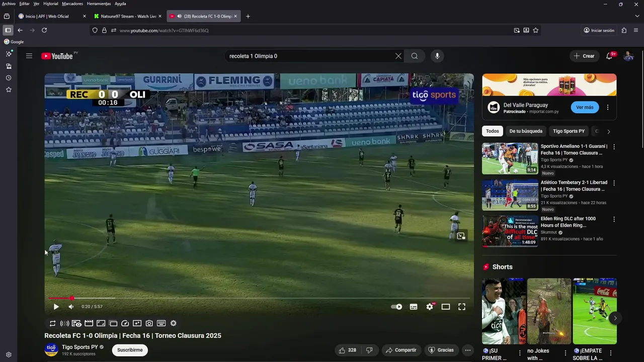Image resolution: width=644 pixels, height=362 pixels.
Task: Open the account avatar menu
Action: point(628,56)
